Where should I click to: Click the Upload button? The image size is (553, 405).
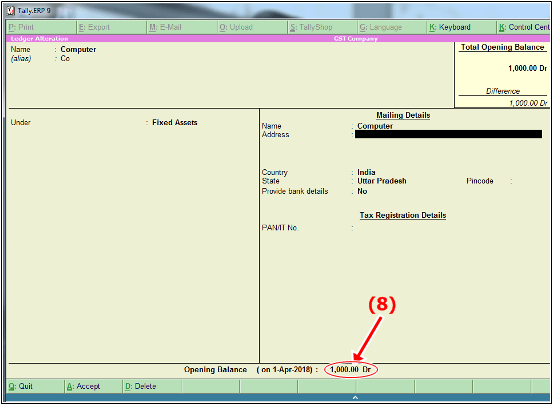pyautogui.click(x=252, y=27)
